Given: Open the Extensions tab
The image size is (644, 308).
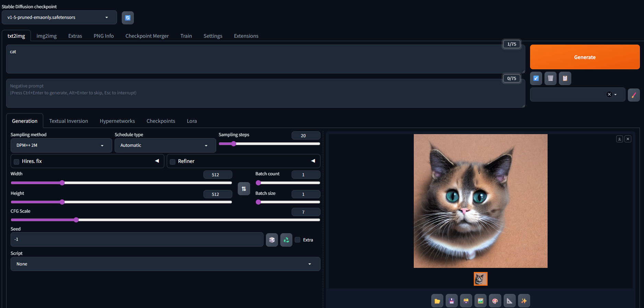Looking at the screenshot, I should (246, 36).
